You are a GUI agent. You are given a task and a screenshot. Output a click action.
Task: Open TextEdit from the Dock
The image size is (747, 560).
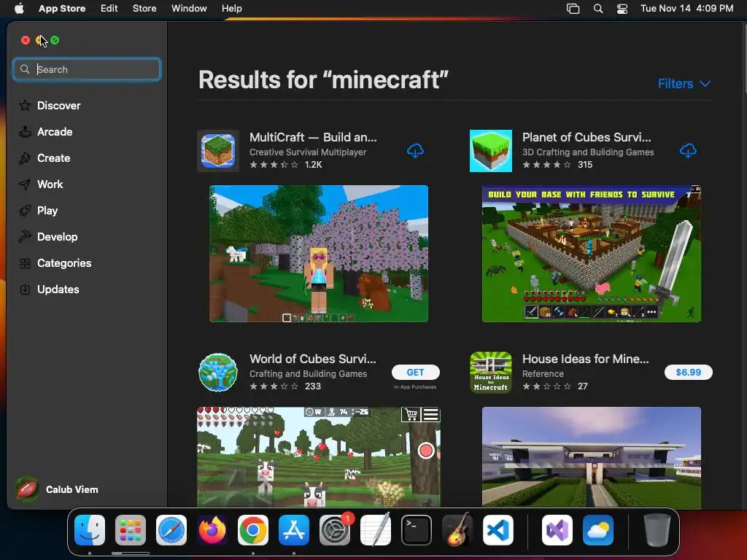(376, 530)
